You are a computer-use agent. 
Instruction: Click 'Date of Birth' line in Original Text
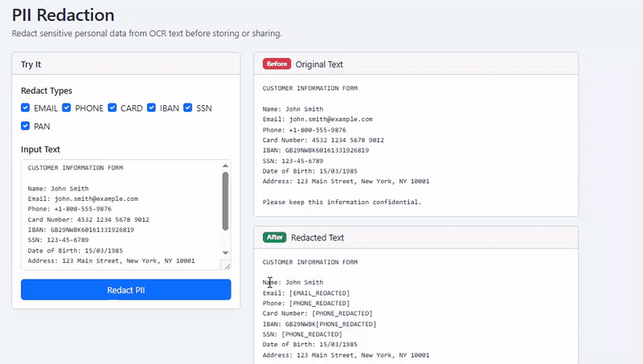click(310, 171)
